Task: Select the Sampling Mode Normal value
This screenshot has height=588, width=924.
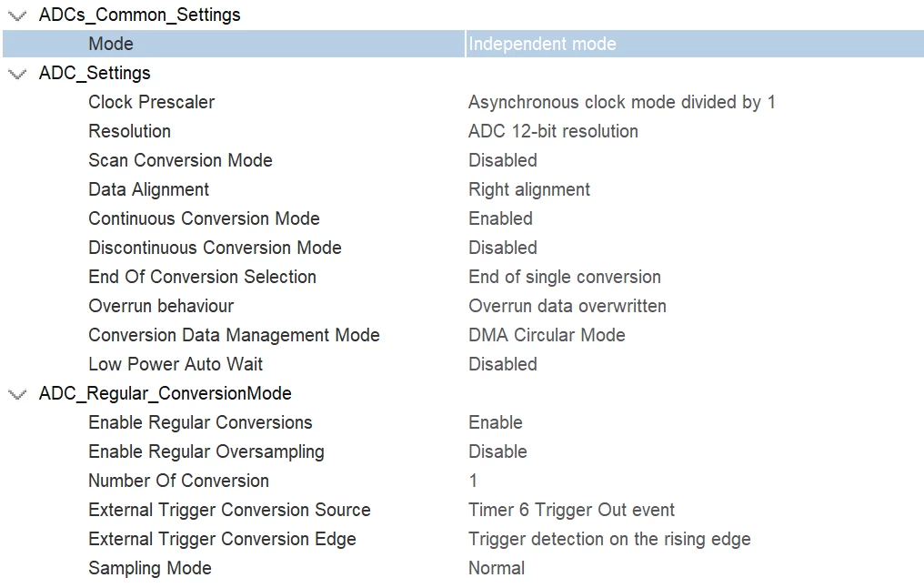Action: pyautogui.click(x=497, y=568)
